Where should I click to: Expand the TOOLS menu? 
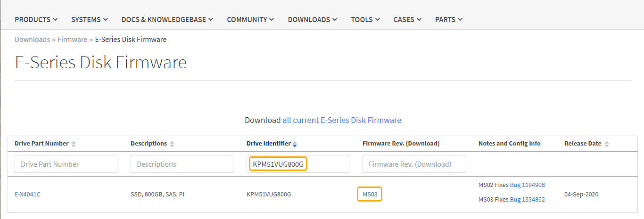coord(365,20)
